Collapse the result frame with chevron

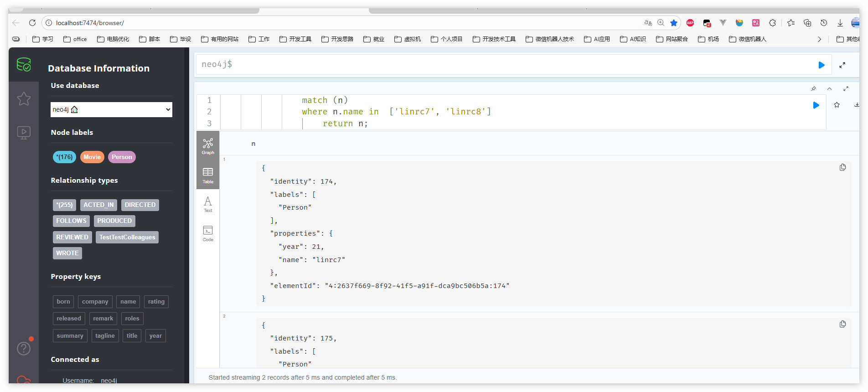click(x=829, y=88)
